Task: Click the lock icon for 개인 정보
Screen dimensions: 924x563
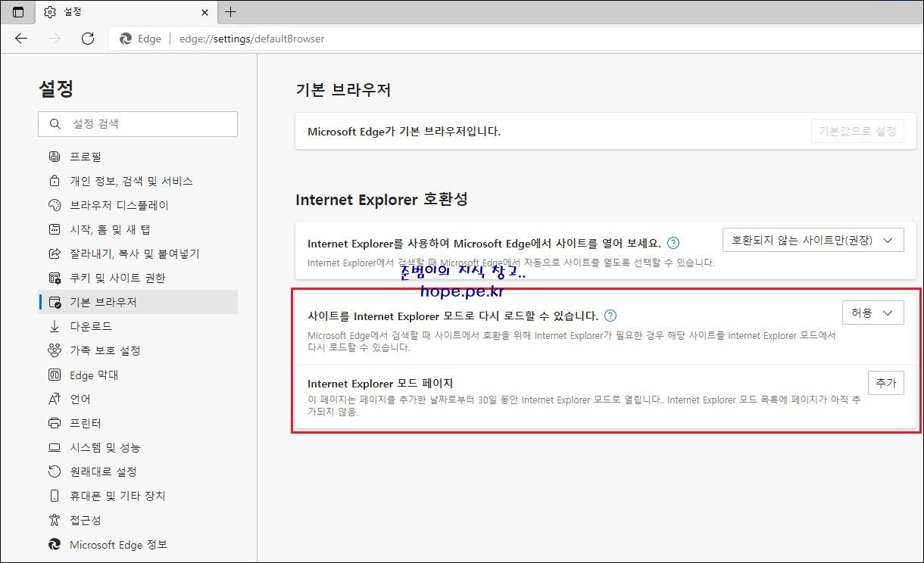Action: click(x=55, y=181)
